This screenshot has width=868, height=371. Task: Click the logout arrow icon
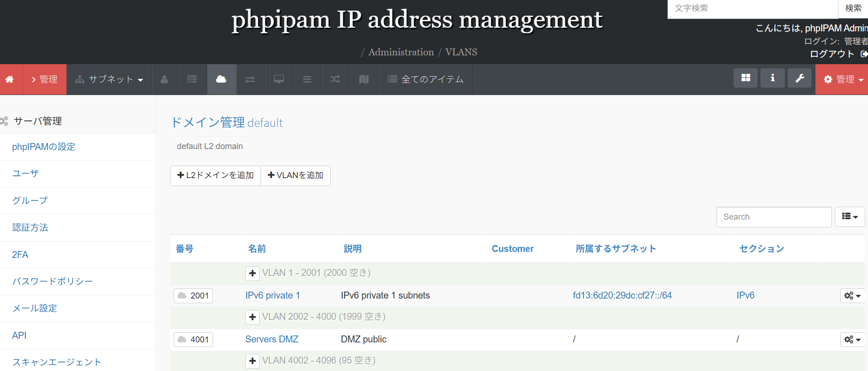click(x=863, y=54)
